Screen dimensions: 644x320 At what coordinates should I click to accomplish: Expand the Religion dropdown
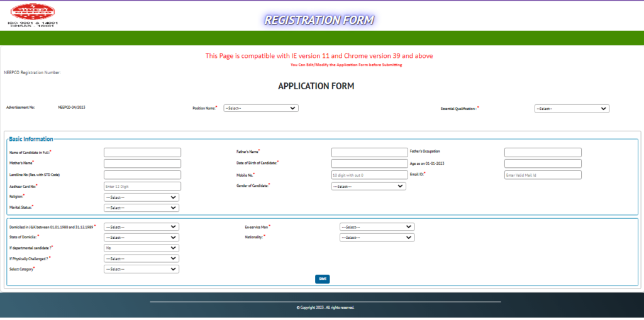point(142,197)
